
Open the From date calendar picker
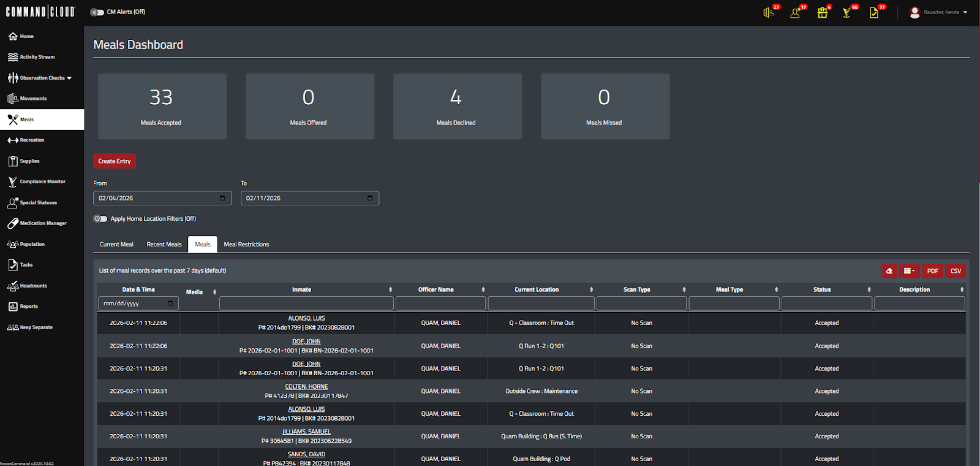tap(222, 198)
